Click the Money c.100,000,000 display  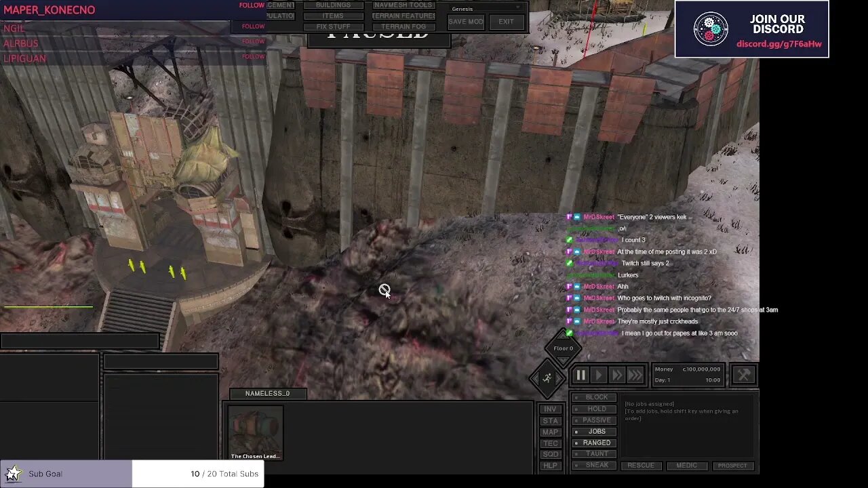(x=687, y=369)
